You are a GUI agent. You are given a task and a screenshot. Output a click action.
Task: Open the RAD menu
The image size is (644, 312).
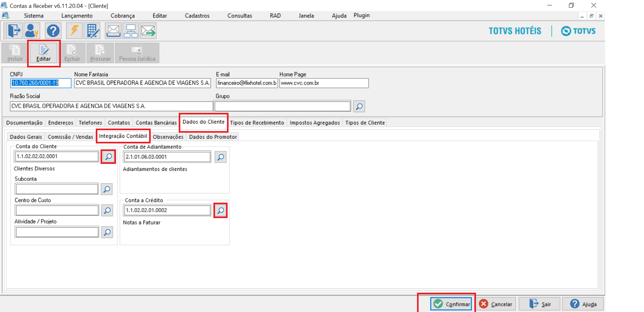coord(275,16)
